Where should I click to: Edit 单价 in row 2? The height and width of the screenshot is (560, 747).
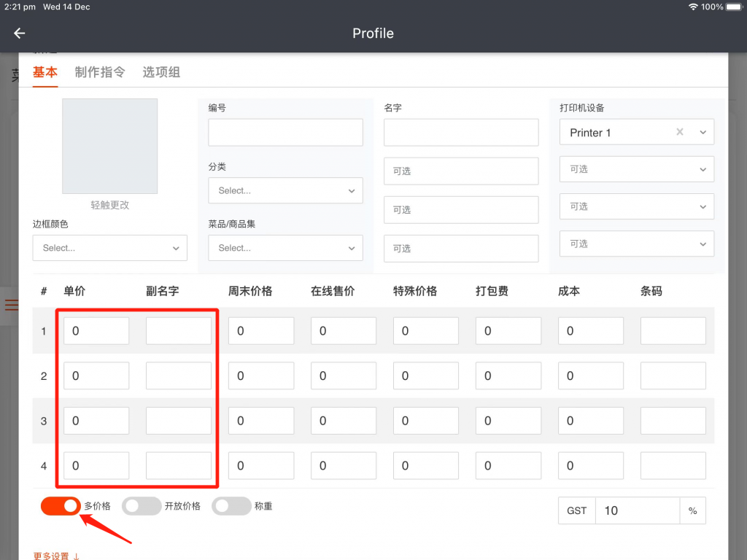coord(96,376)
